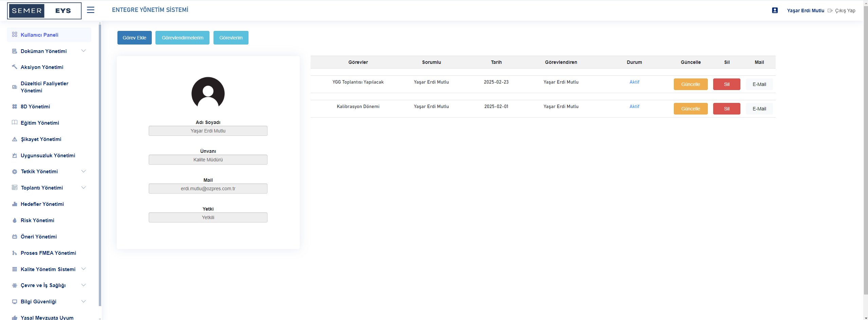Click the Eğitim Yönetimi book icon

coord(15,123)
